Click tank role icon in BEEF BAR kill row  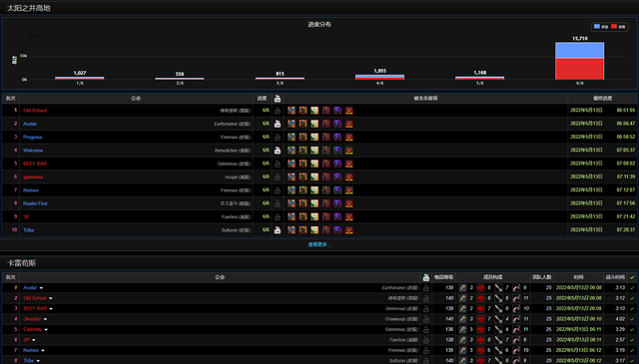pos(462,308)
